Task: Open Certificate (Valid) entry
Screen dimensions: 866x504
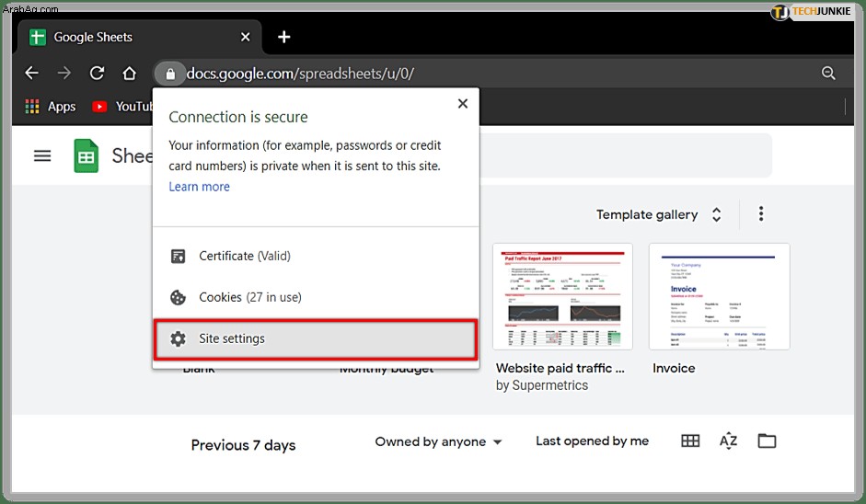Action: coord(316,257)
